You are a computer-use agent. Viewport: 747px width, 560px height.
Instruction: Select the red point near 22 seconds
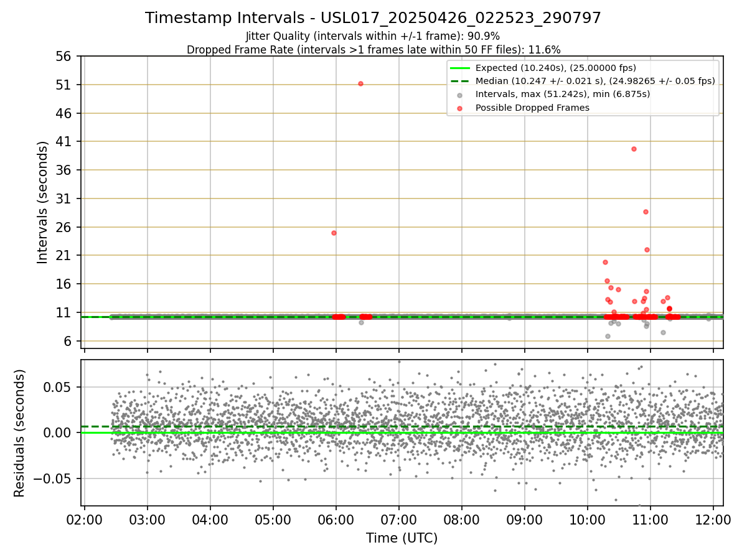tap(647, 250)
